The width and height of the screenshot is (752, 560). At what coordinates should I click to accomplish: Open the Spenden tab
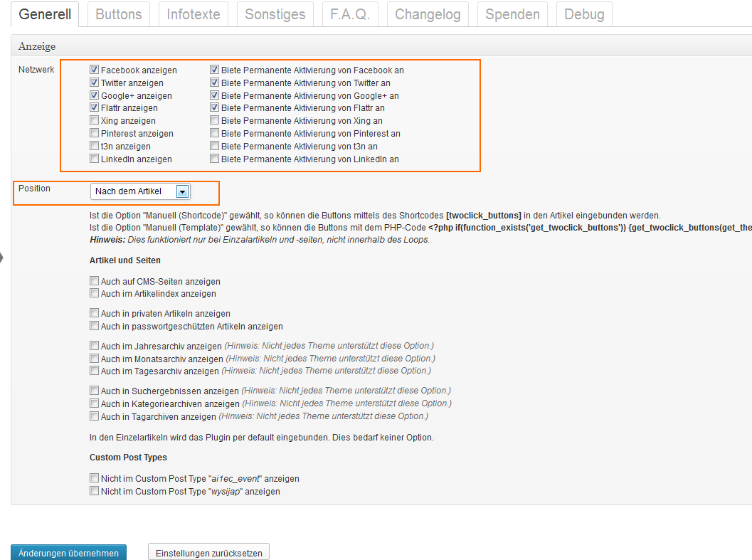512,14
